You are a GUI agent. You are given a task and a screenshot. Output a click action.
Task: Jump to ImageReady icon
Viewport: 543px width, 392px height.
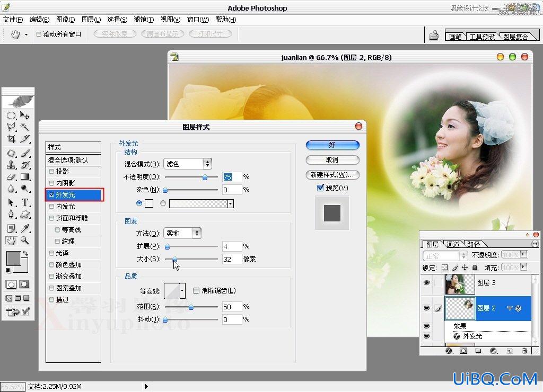13,311
